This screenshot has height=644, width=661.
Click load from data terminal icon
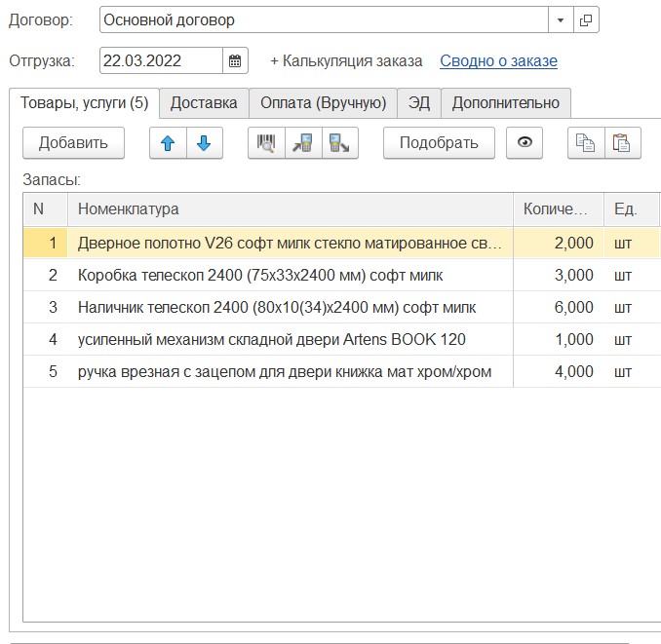(x=303, y=143)
